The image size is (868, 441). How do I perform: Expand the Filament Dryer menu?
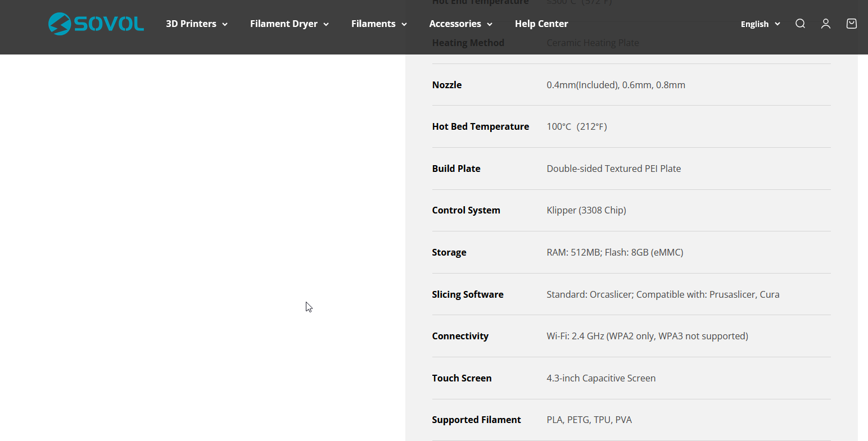click(290, 24)
